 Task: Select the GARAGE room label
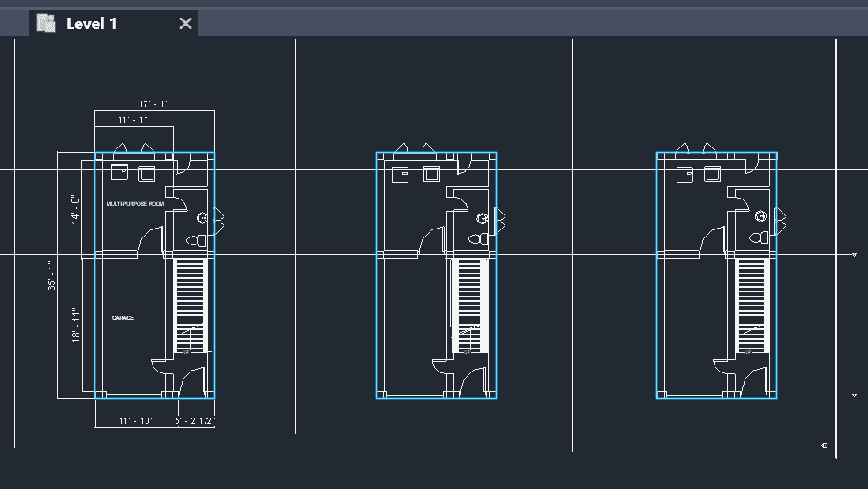pyautogui.click(x=123, y=318)
